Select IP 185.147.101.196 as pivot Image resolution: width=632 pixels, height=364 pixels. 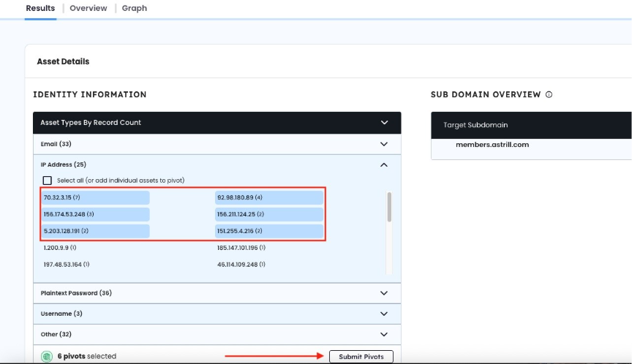(241, 248)
